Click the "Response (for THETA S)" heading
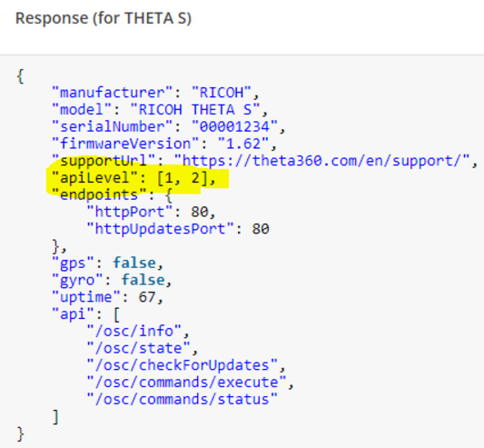This screenshot has width=484, height=448. 104,18
